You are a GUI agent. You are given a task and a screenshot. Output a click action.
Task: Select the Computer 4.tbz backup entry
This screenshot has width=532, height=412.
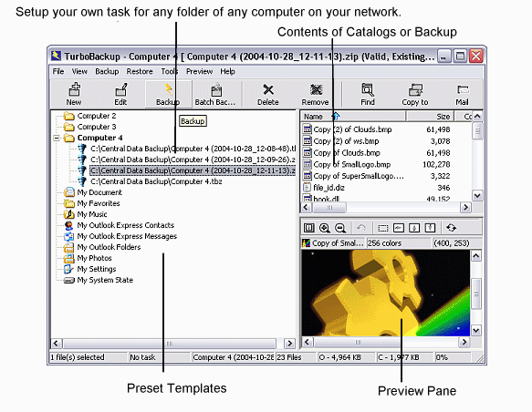pyautogui.click(x=156, y=181)
